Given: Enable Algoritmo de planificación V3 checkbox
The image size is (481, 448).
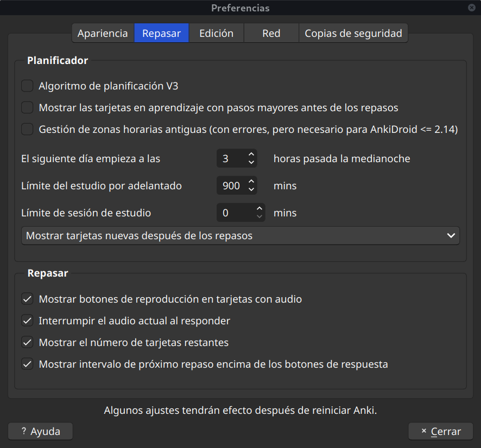Looking at the screenshot, I should (27, 86).
